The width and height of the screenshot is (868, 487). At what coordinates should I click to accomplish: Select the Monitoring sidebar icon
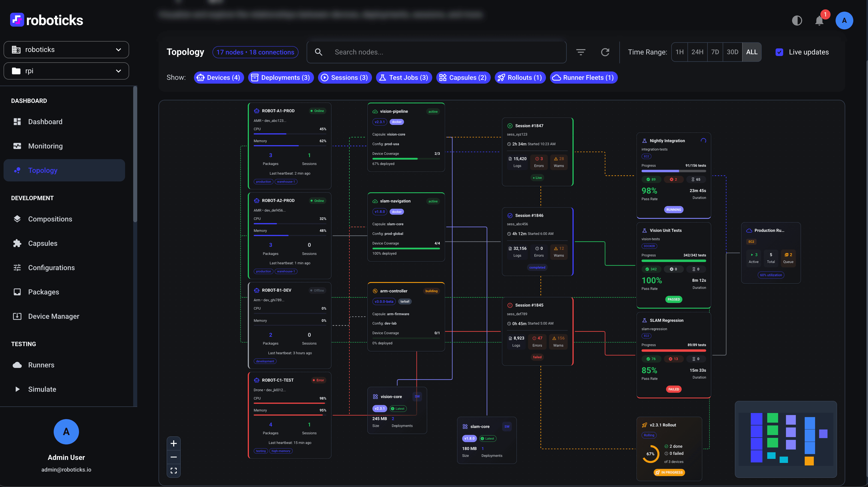(17, 146)
